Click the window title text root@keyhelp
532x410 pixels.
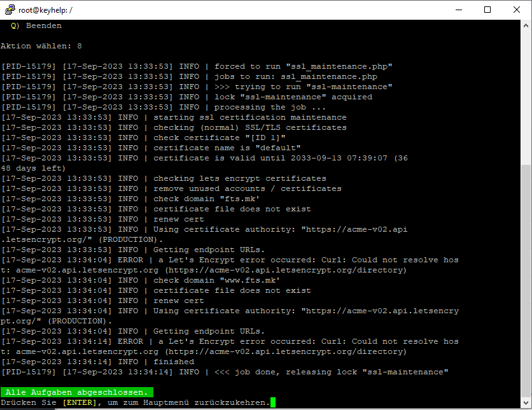coord(46,10)
